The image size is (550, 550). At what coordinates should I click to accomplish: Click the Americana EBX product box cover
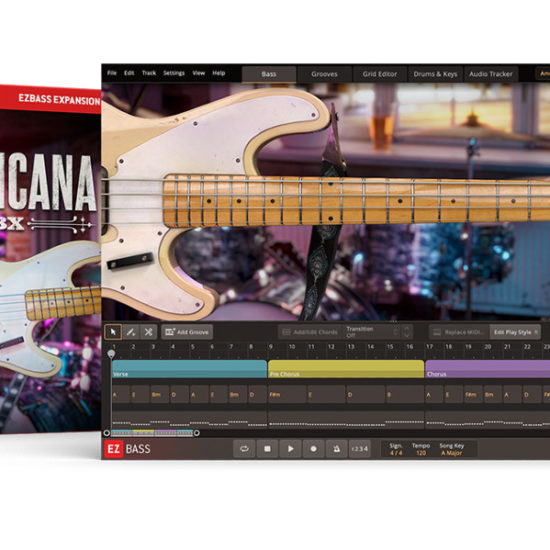pyautogui.click(x=51, y=259)
